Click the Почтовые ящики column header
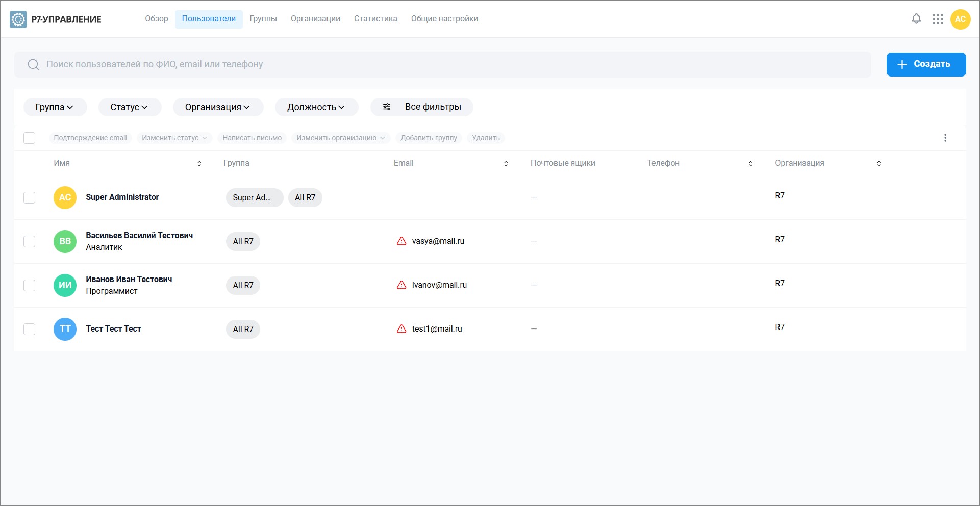980x506 pixels. click(563, 163)
